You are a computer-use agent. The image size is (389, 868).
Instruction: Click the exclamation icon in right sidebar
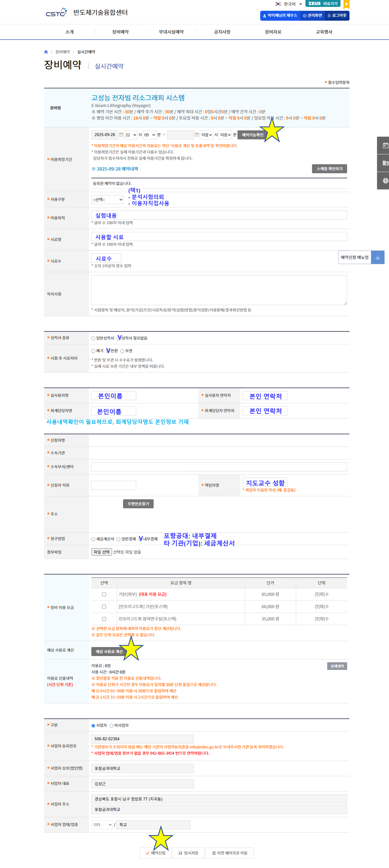385,181
